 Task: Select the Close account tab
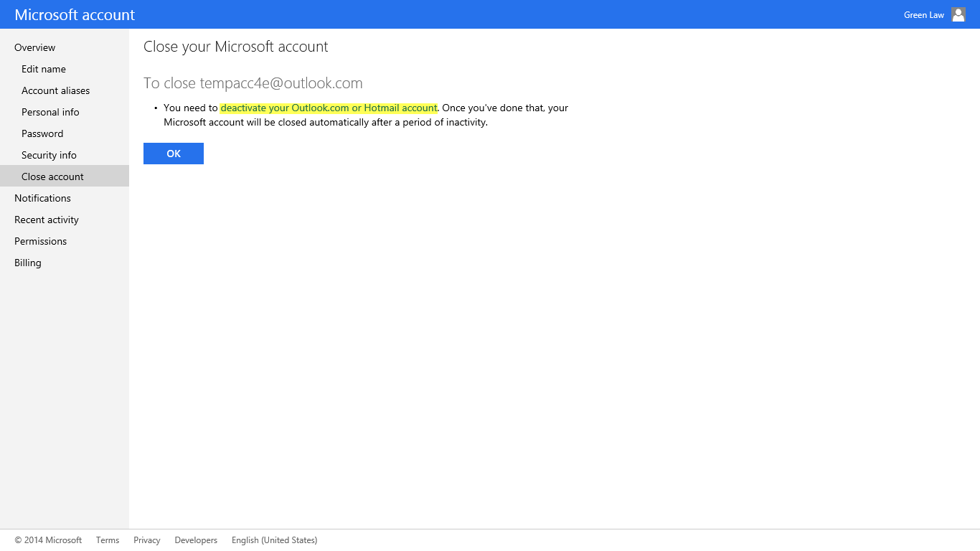coord(52,176)
